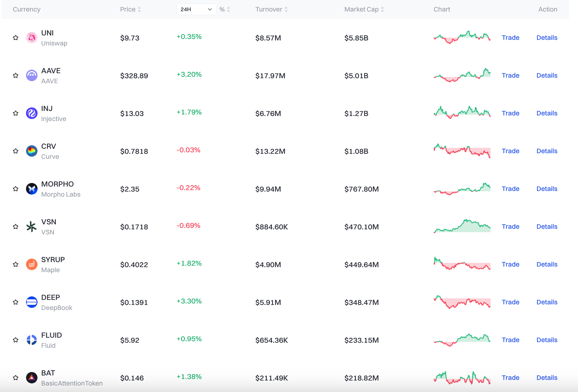
Task: View Details for AAVE
Action: pyautogui.click(x=547, y=76)
